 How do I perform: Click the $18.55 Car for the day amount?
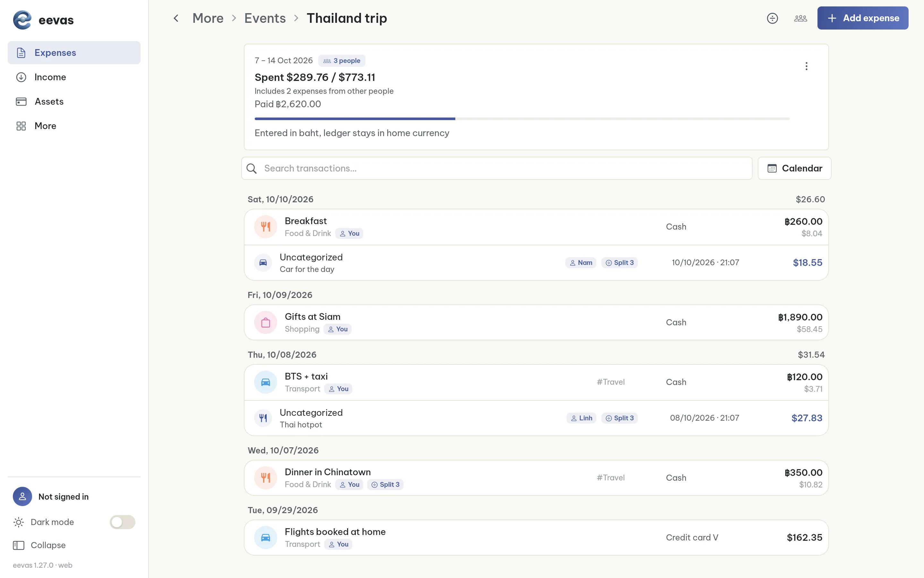pos(808,263)
